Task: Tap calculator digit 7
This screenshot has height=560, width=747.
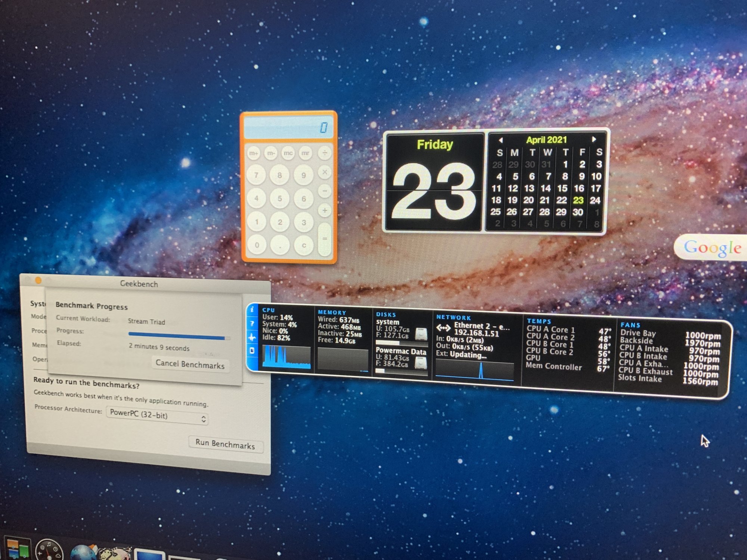Action: [256, 175]
